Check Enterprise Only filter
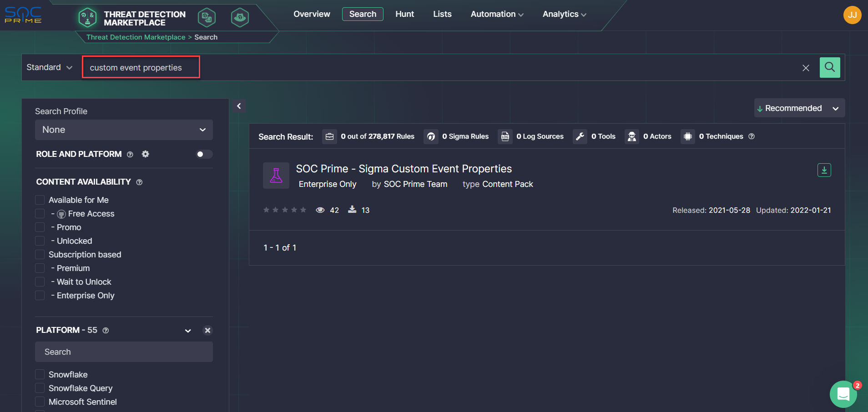This screenshot has height=412, width=868. click(x=40, y=296)
